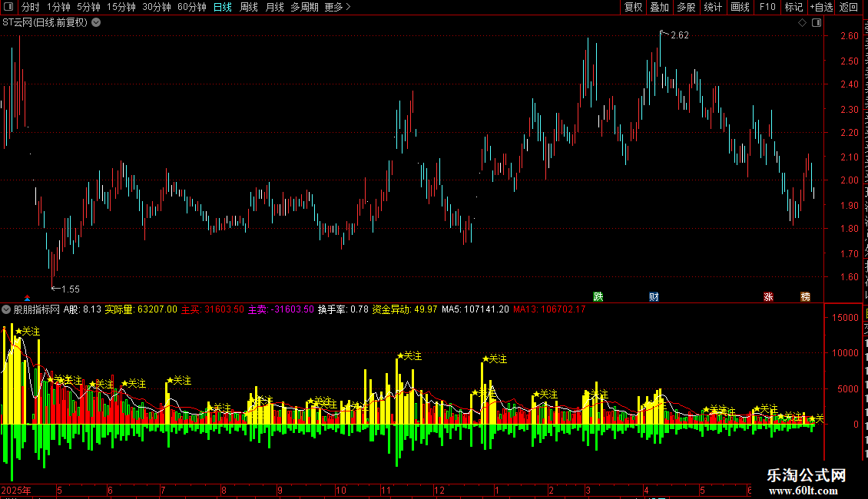Add stock with +自选 button
This screenshot has height=499, width=868.
[821, 7]
